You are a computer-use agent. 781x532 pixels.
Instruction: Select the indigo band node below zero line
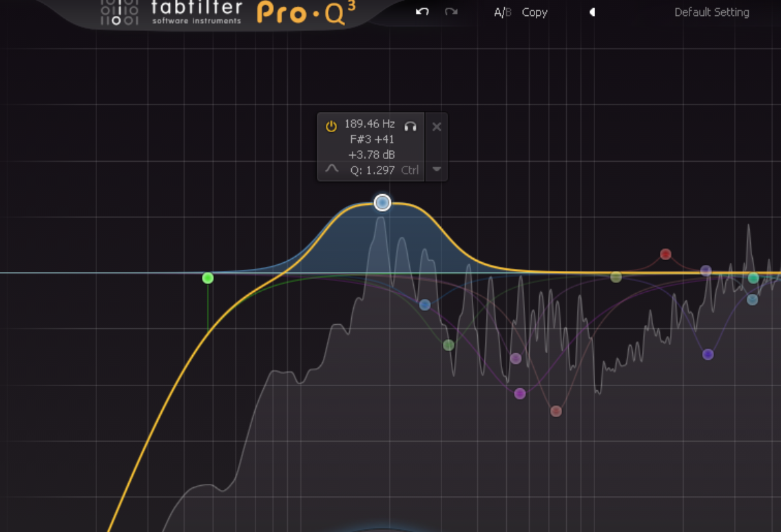point(708,354)
